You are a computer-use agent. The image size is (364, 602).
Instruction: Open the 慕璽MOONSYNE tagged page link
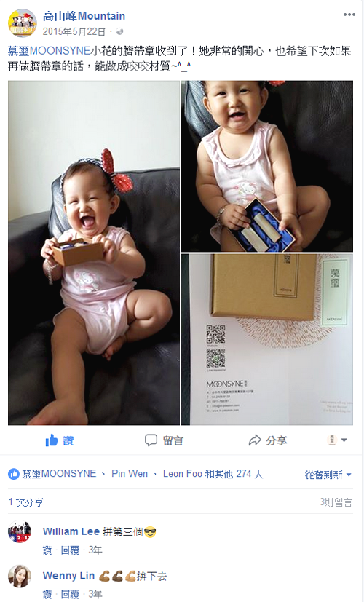[x=49, y=51]
